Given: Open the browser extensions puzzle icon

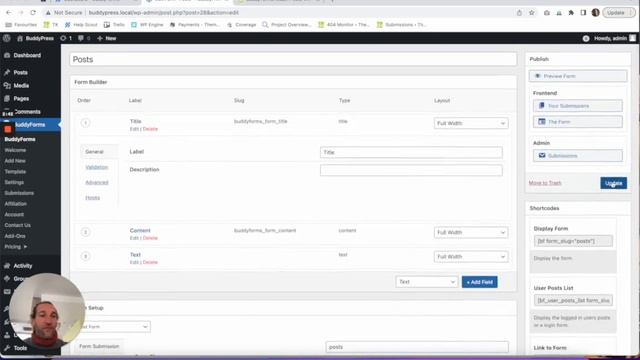Looking at the screenshot, I should pos(571,13).
